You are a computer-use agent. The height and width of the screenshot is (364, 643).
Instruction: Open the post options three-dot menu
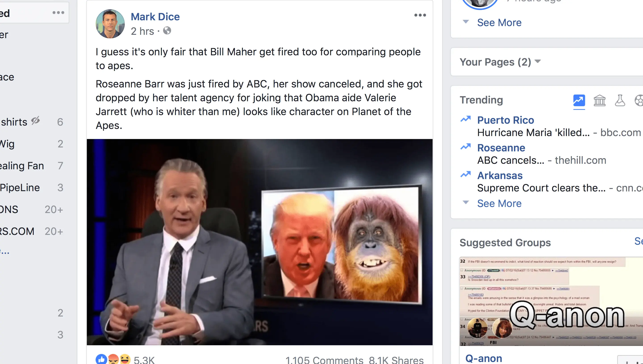click(420, 15)
